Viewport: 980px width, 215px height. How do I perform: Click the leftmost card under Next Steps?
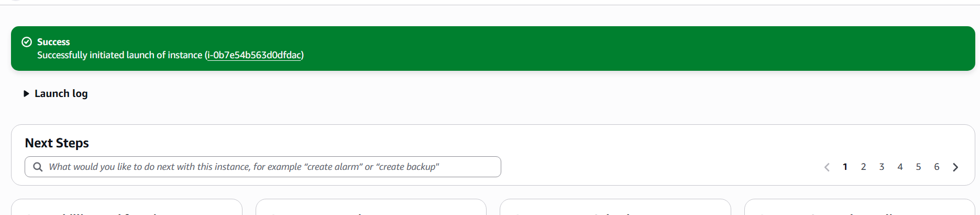[126, 208]
